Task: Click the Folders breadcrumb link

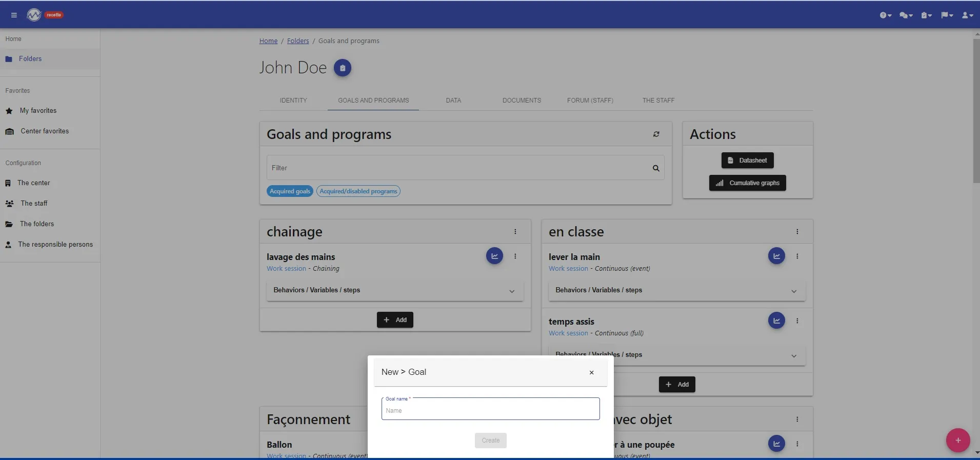Action: [298, 41]
